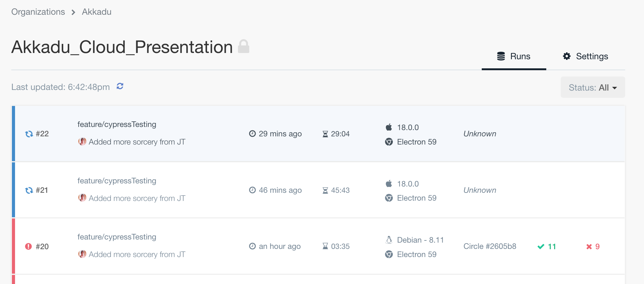Click the hourglass icon beside 45:43 duration

click(325, 190)
